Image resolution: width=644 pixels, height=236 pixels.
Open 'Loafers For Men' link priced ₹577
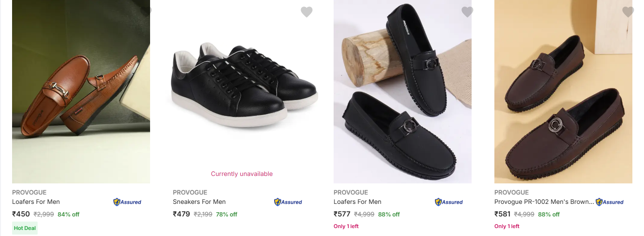pos(357,202)
